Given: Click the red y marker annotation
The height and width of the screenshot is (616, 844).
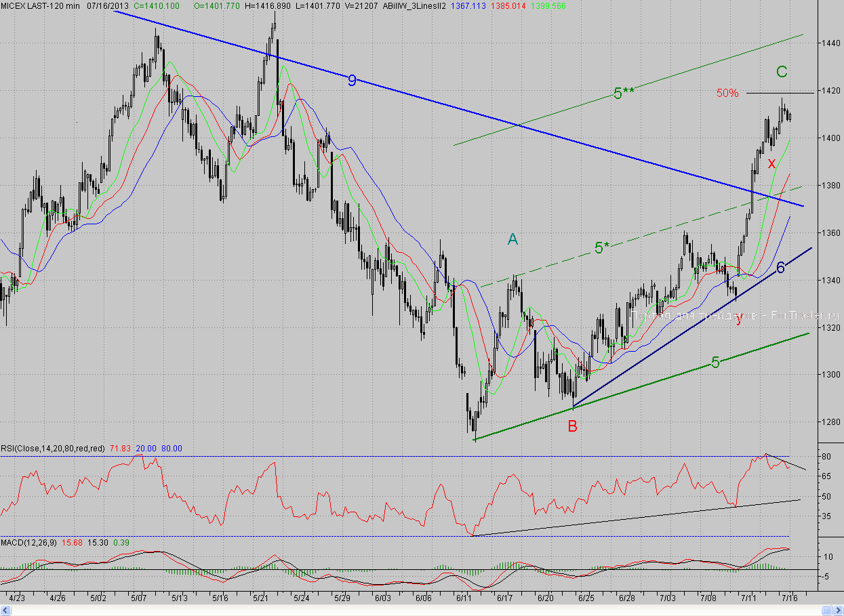Looking at the screenshot, I should (x=738, y=319).
